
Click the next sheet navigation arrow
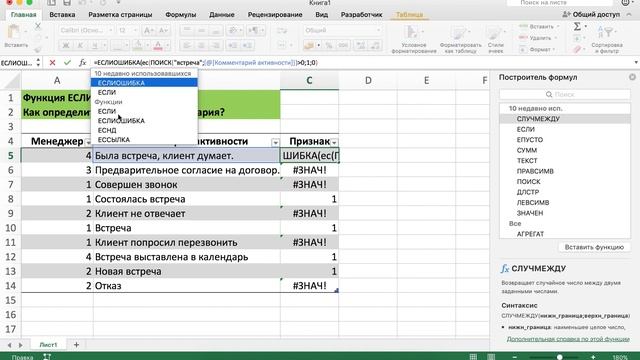(20, 345)
